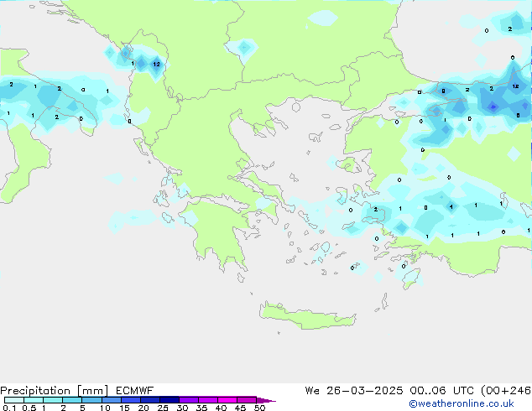Viewport: 532px width, 411px height.
Task: Click the 5–10 mm legend swatch
Action: pyautogui.click(x=92, y=400)
